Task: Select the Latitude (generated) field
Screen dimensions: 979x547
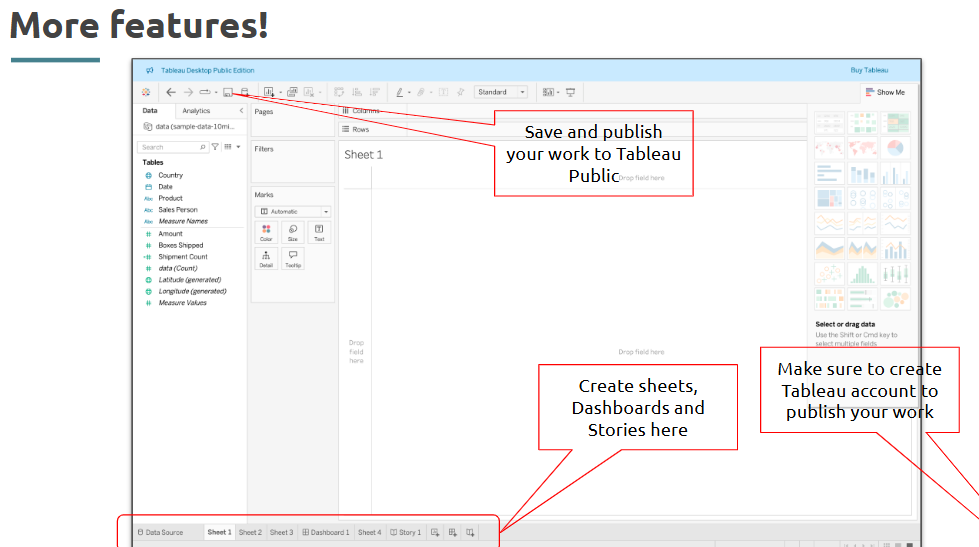Action: point(190,280)
